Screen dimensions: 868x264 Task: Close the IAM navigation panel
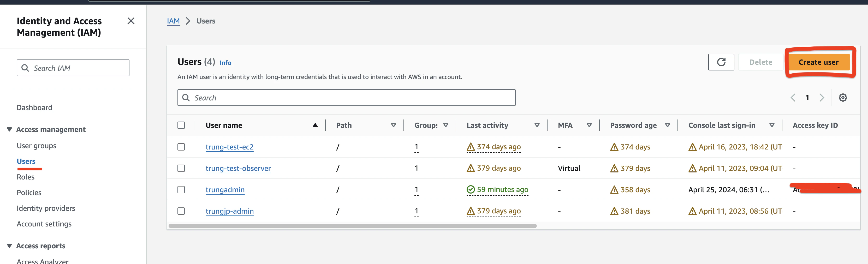point(131,21)
